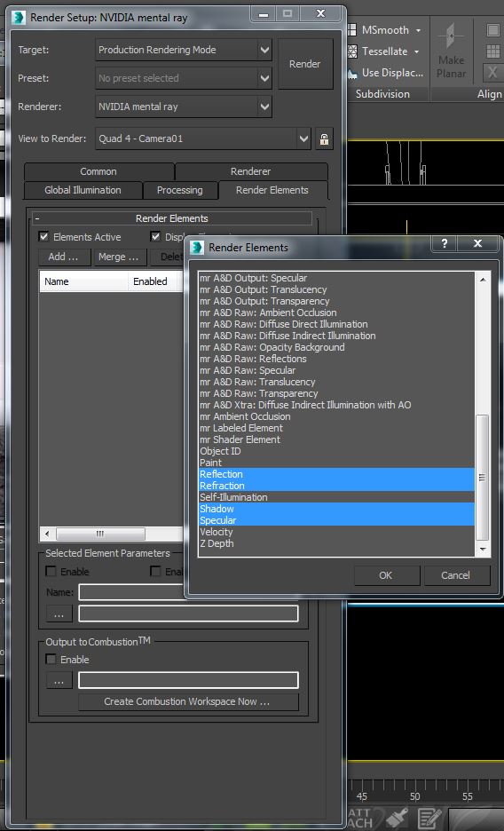
Task: Click the Tessellate icon in the ribbon
Action: (x=352, y=51)
